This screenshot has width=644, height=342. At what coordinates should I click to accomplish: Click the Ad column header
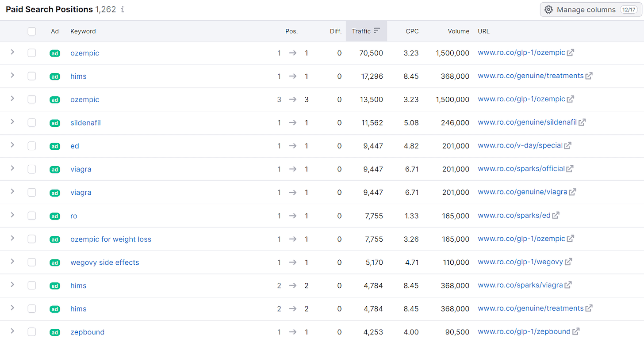(55, 31)
